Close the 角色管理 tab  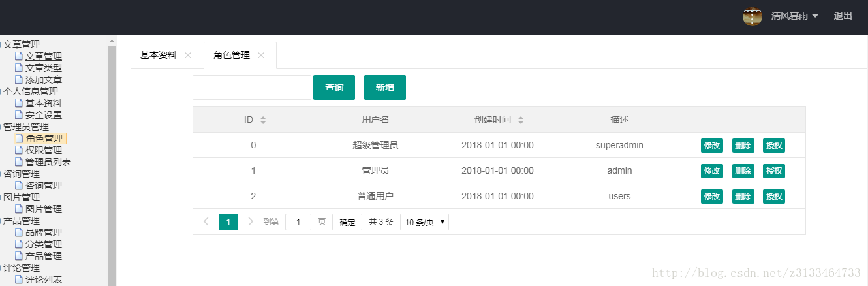[x=261, y=56]
